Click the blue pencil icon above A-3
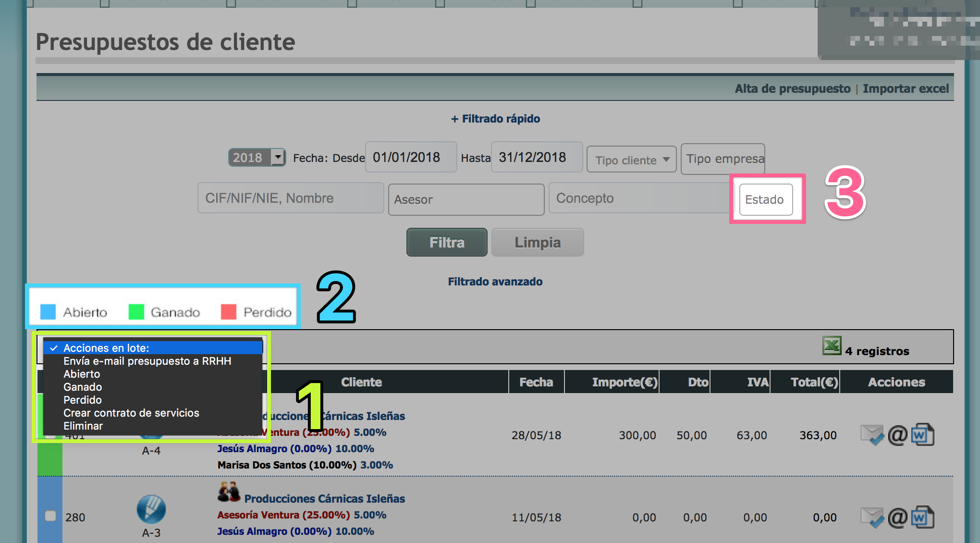This screenshot has width=980, height=543. [x=151, y=509]
